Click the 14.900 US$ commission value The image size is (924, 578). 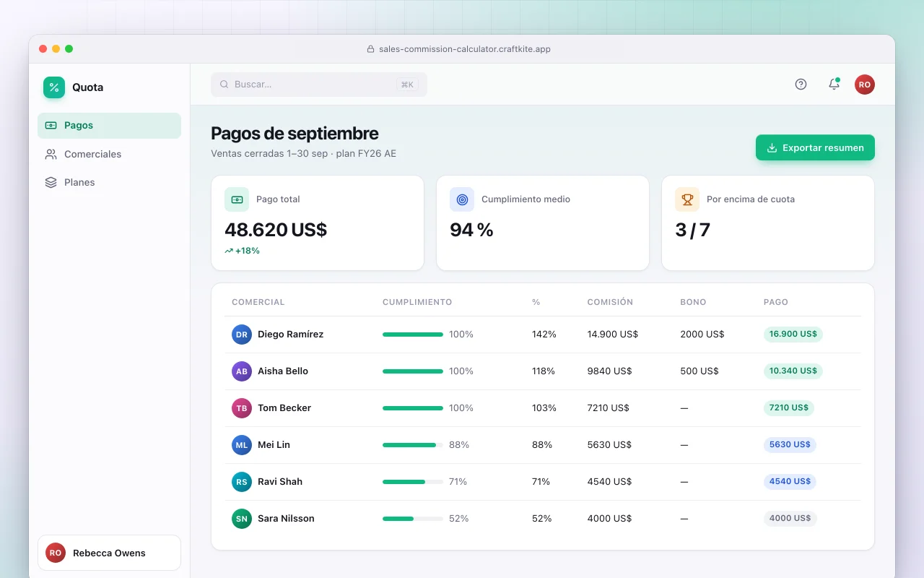click(613, 335)
